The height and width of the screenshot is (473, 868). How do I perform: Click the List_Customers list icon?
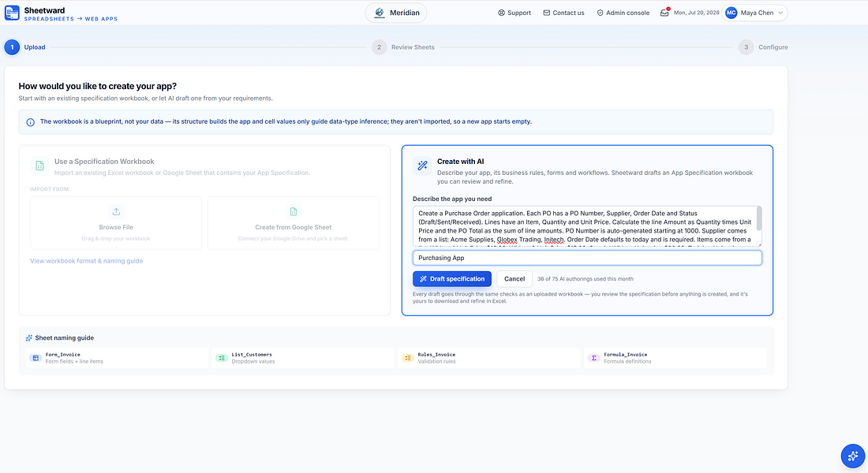point(222,358)
